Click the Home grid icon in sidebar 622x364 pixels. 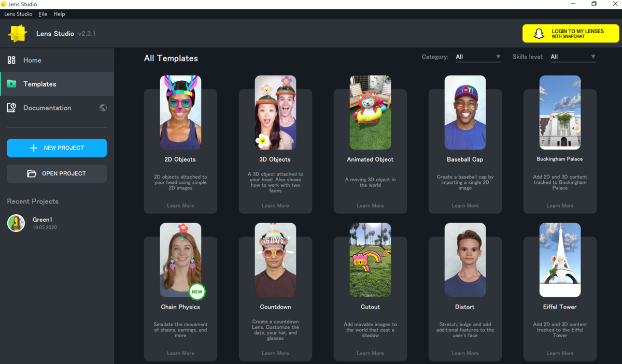coord(11,60)
